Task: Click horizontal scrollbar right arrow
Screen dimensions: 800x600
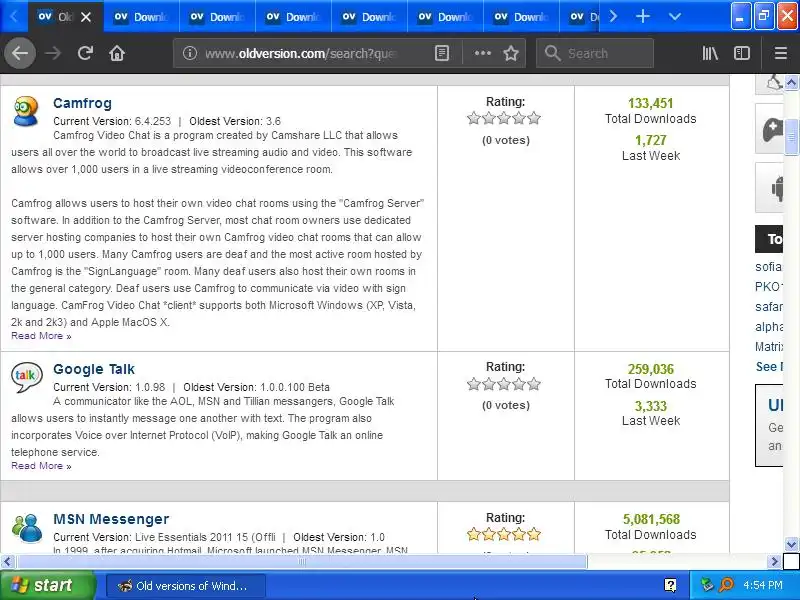Action: point(774,562)
